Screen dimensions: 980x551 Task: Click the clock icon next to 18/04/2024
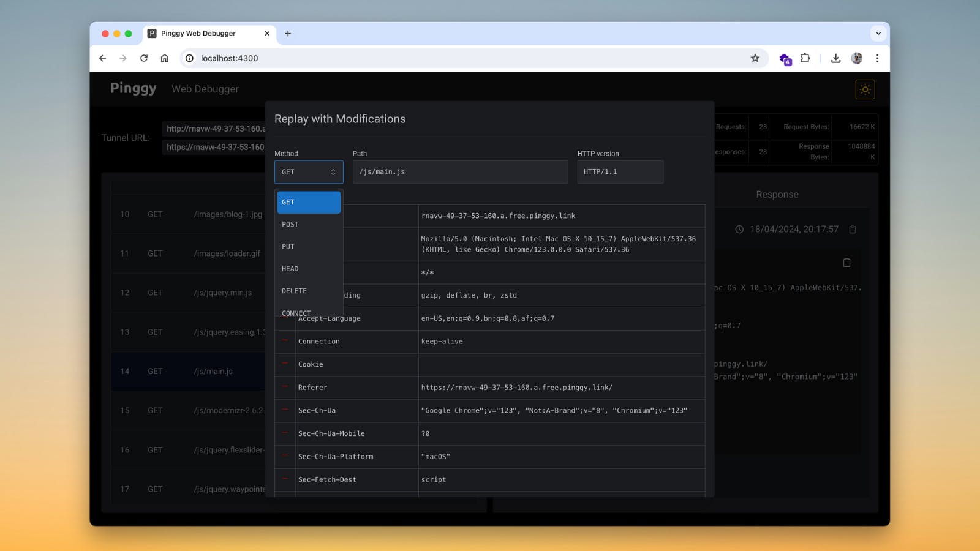coord(739,230)
